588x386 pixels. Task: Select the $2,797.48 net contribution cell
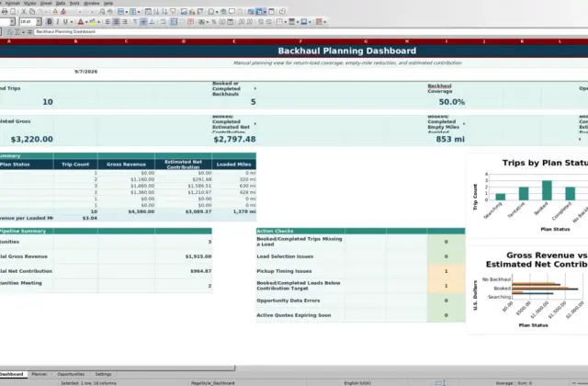234,139
